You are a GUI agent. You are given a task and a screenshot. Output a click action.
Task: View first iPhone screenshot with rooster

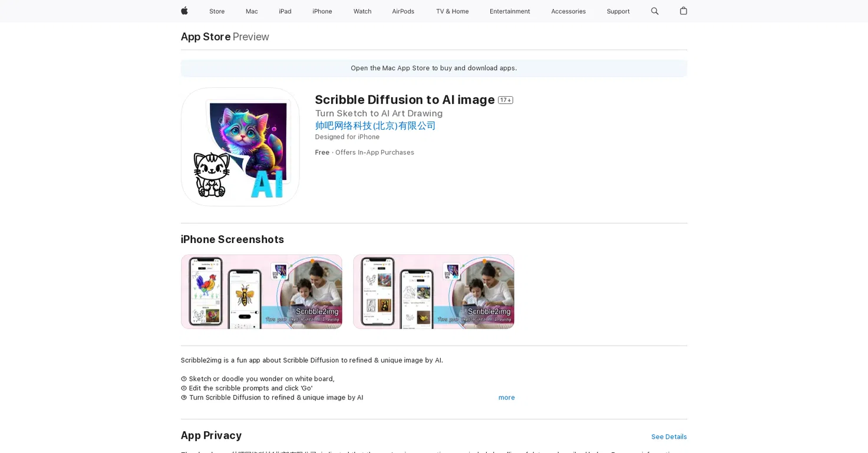pos(262,291)
